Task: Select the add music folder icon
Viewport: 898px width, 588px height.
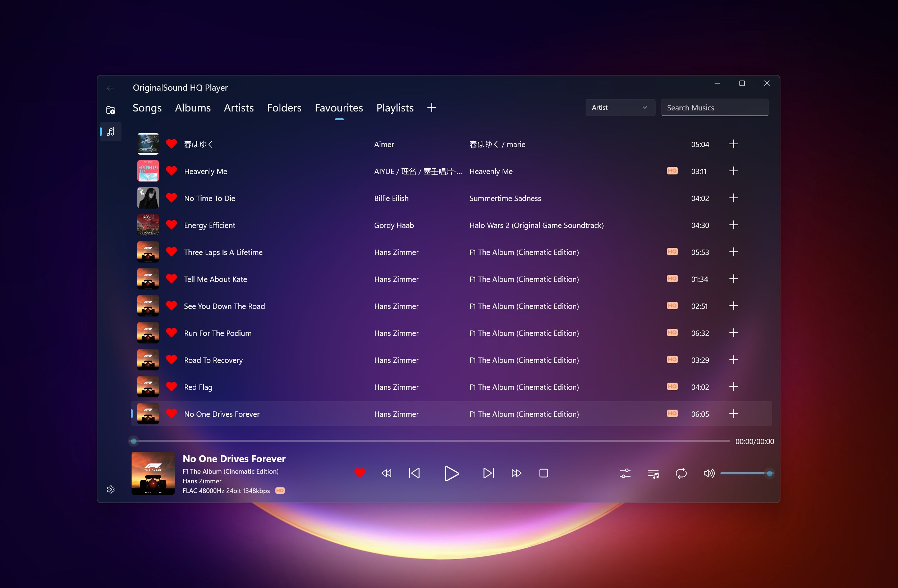Action: tap(111, 110)
